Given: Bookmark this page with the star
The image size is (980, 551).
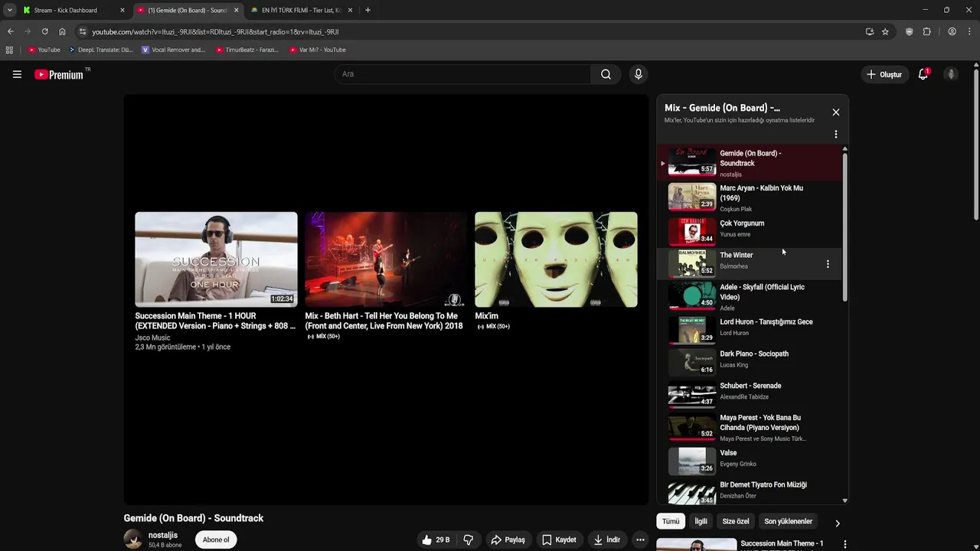Looking at the screenshot, I should tap(885, 31).
